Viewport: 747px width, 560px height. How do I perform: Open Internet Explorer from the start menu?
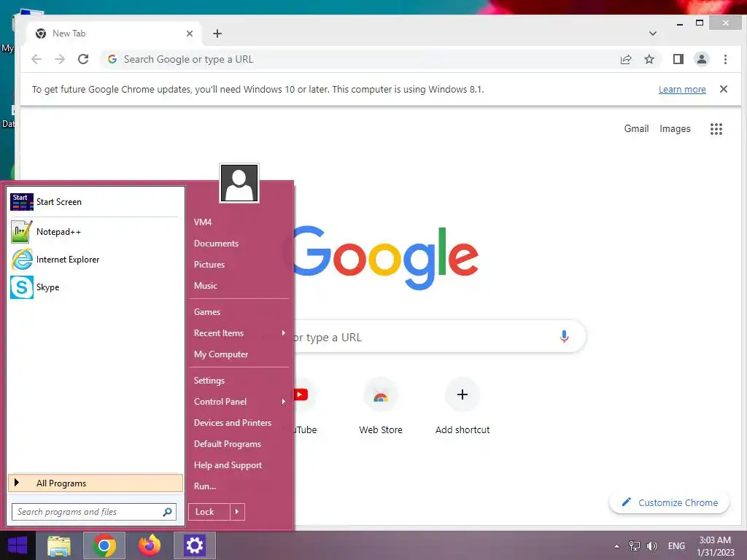94,260
